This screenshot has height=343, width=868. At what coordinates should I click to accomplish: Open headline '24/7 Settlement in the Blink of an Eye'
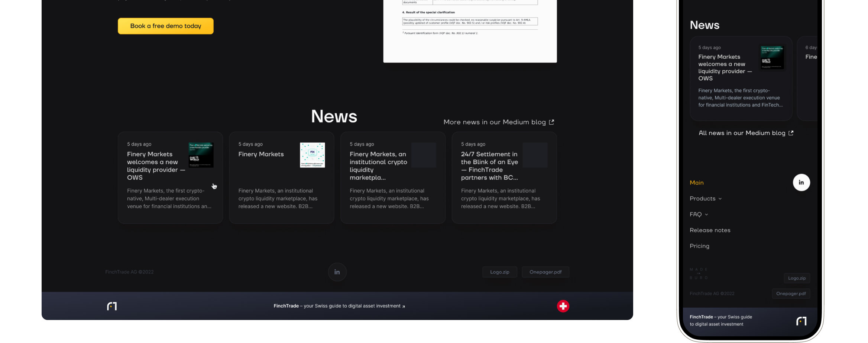pos(489,166)
